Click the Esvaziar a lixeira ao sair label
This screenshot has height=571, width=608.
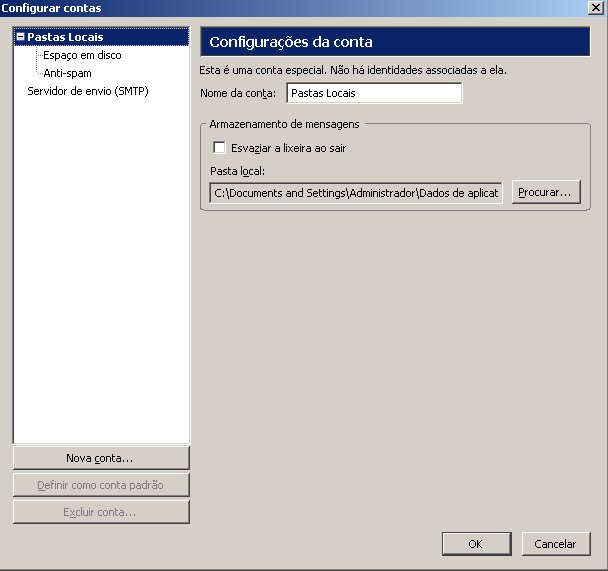[x=288, y=148]
